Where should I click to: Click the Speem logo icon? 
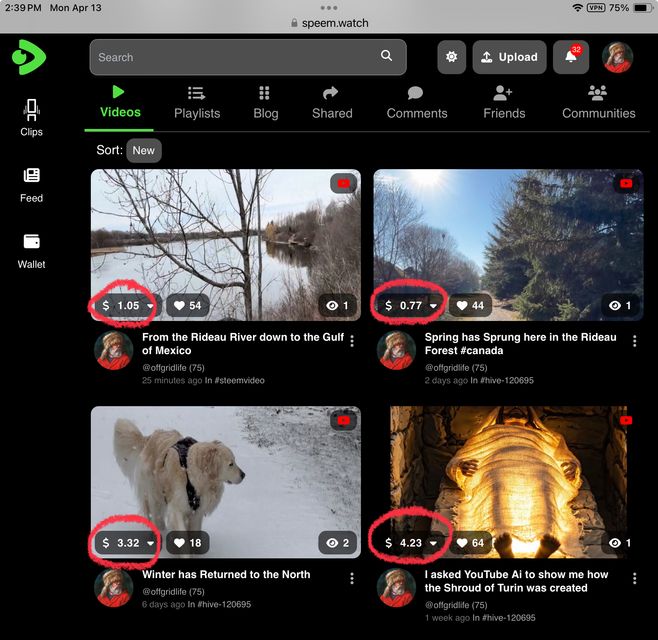(29, 57)
